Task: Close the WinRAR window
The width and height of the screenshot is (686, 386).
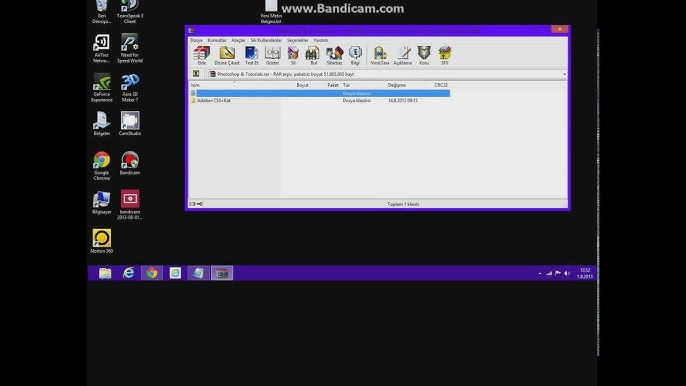Action: [560, 29]
